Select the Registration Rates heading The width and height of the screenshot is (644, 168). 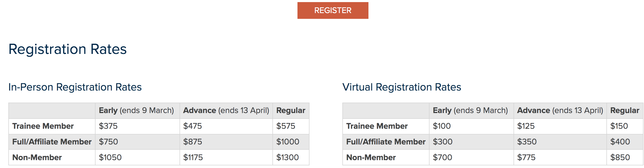(68, 49)
